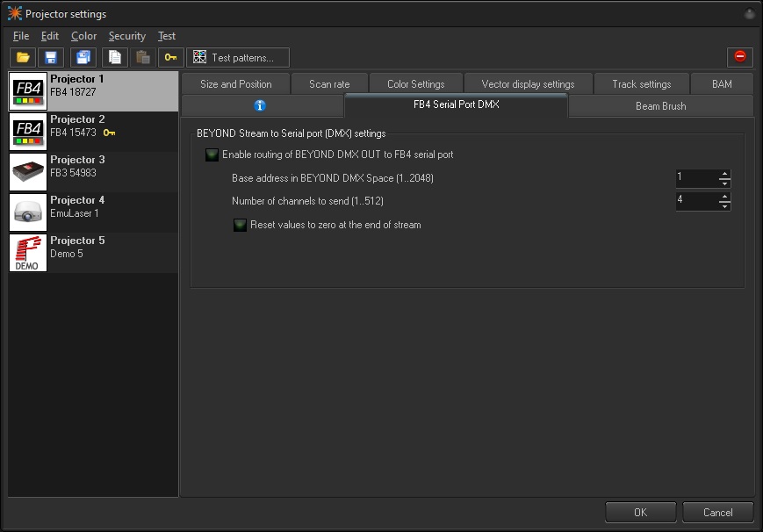
Task: Click the Cancel button
Action: (x=717, y=512)
